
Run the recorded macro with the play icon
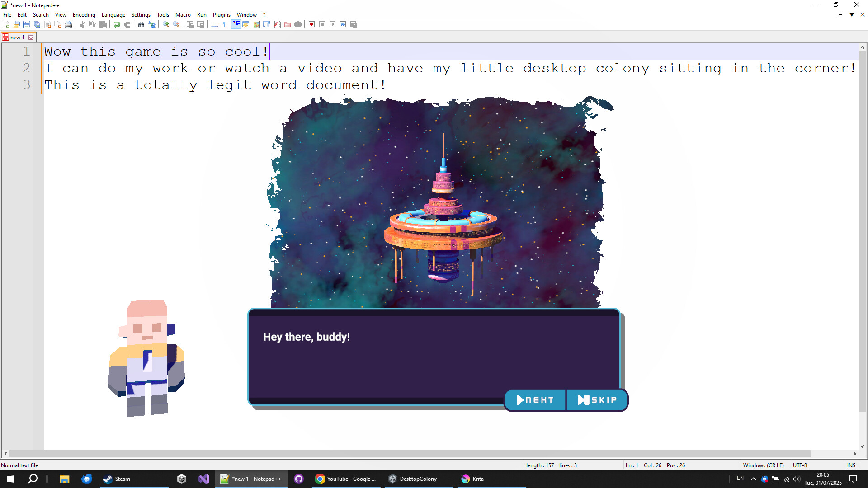pos(333,25)
